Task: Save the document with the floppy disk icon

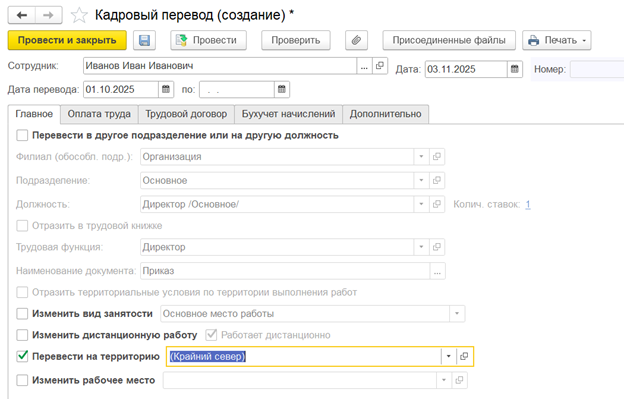Action: (x=144, y=40)
